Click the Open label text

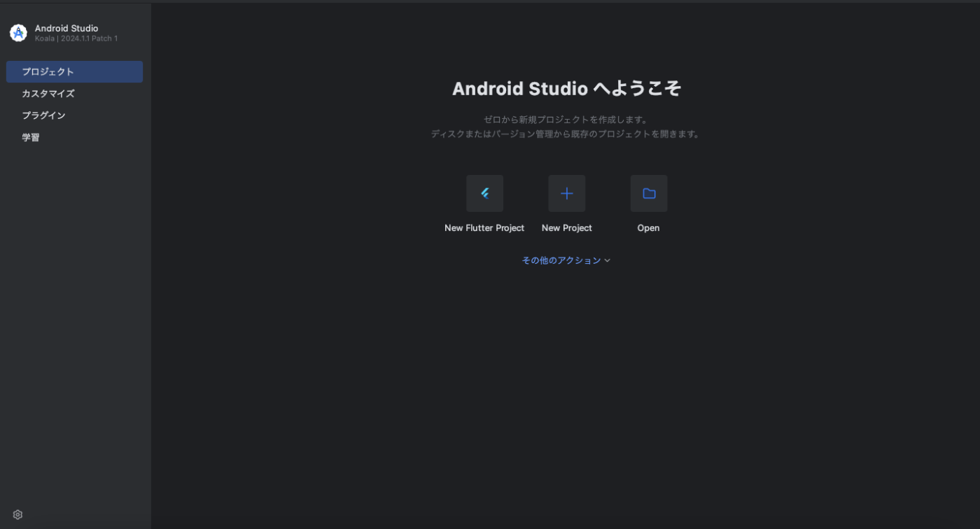click(648, 228)
